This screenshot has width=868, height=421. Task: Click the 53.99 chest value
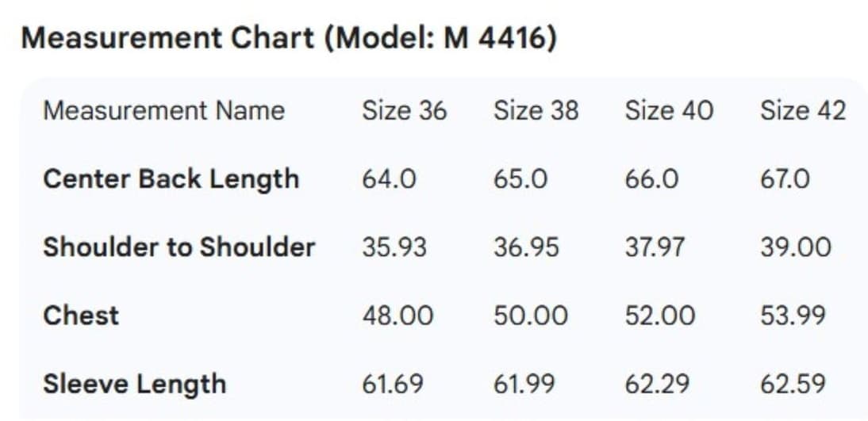point(793,316)
